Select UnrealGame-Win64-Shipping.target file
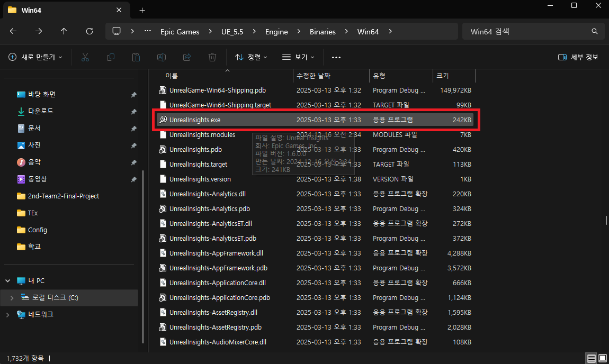This screenshot has width=609, height=364. pos(315,105)
